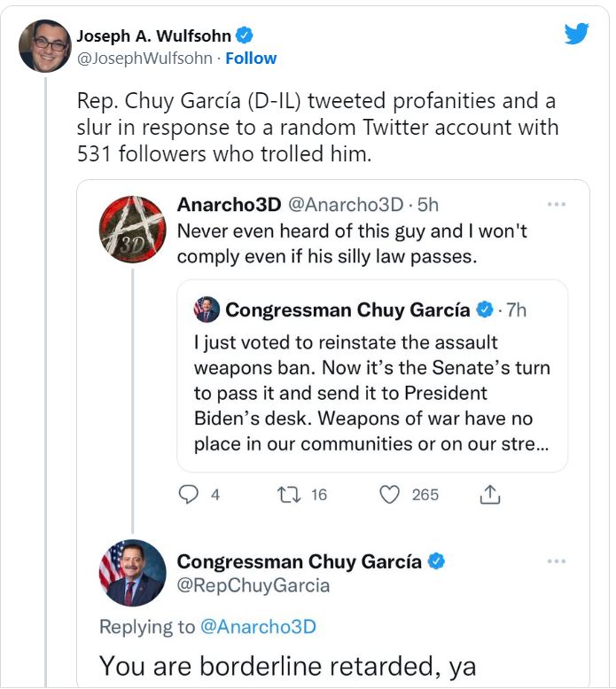Screen dimensions: 616x689
Task: Follow Joseph A. Wulfsohn
Action: [251, 59]
